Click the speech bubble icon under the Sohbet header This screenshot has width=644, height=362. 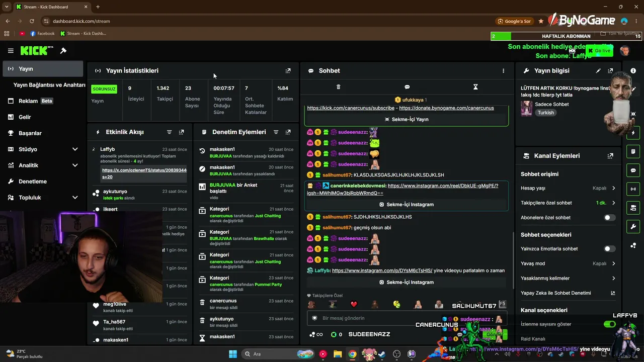coord(407,87)
